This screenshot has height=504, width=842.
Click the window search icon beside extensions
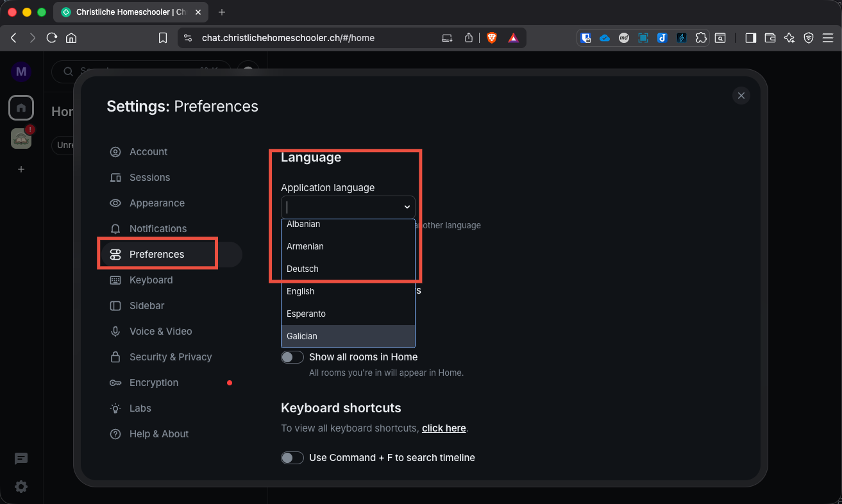(720, 38)
